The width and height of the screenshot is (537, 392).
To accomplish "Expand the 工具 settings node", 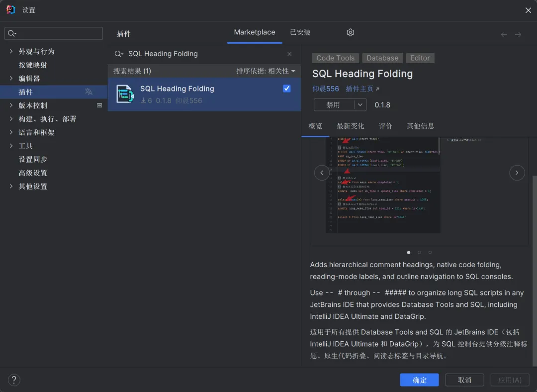I will coord(11,146).
